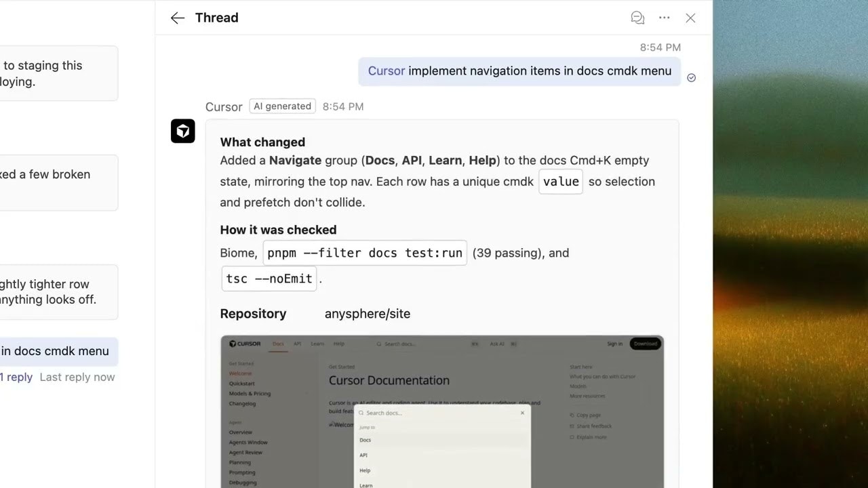The width and height of the screenshot is (868, 488).
Task: Open the thread chat bubbles icon
Action: point(637,18)
